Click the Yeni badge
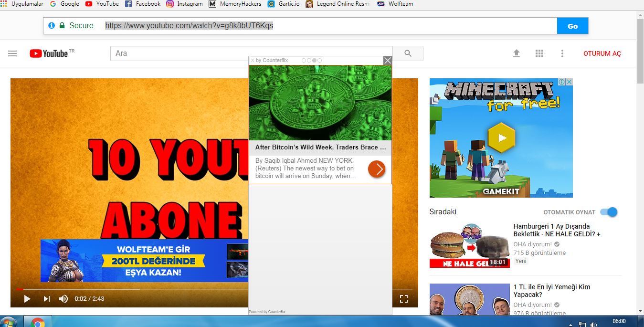 tap(521, 261)
